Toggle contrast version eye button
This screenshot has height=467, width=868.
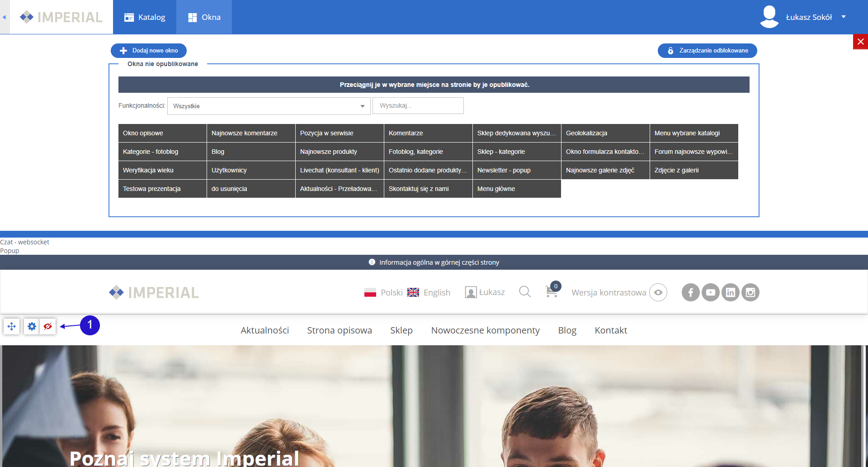pos(658,292)
